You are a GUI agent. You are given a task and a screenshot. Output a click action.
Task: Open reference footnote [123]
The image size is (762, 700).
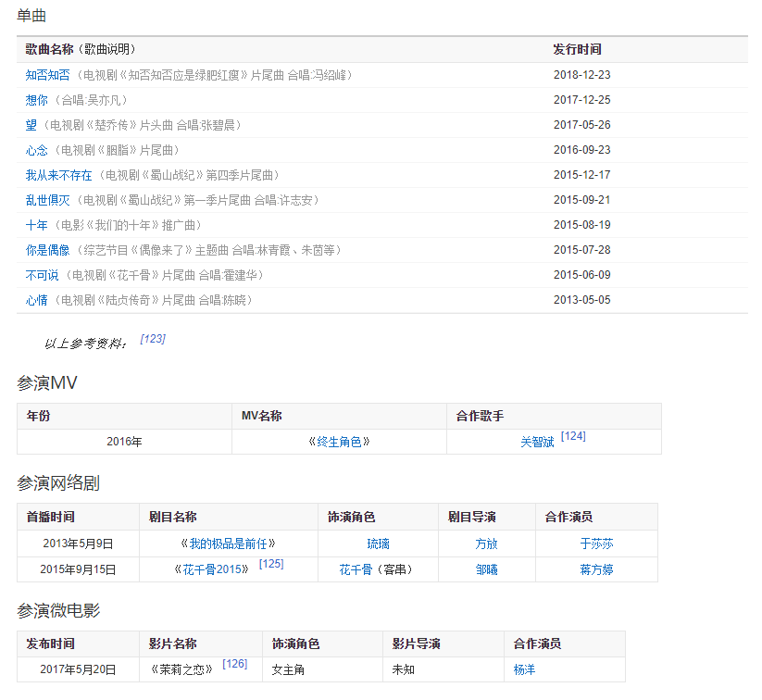(153, 339)
